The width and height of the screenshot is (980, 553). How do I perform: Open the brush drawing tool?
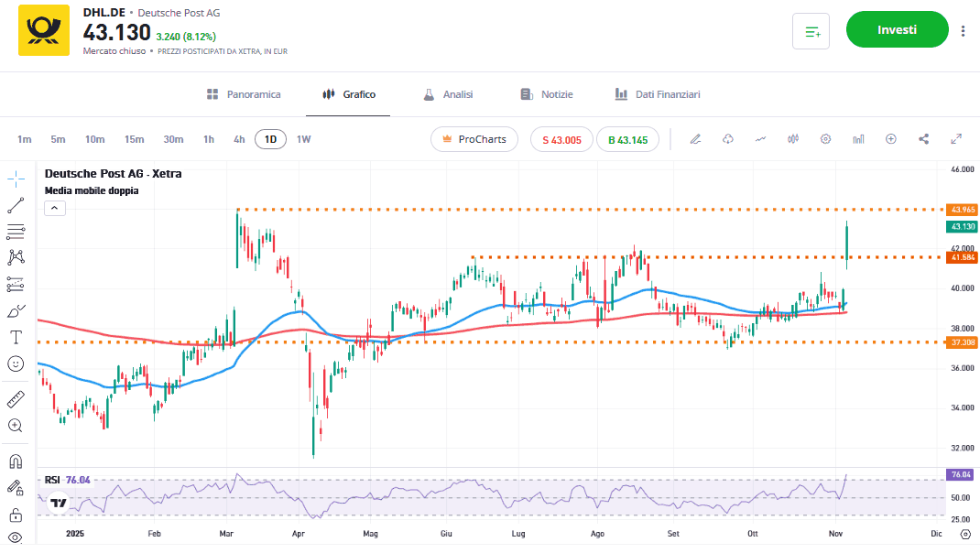(x=16, y=310)
